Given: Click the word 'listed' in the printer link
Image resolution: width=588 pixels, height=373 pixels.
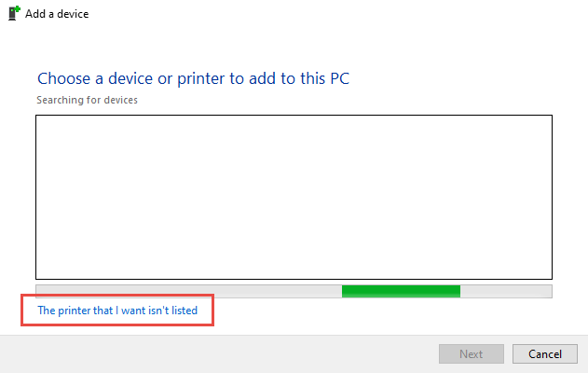Looking at the screenshot, I should tap(185, 311).
